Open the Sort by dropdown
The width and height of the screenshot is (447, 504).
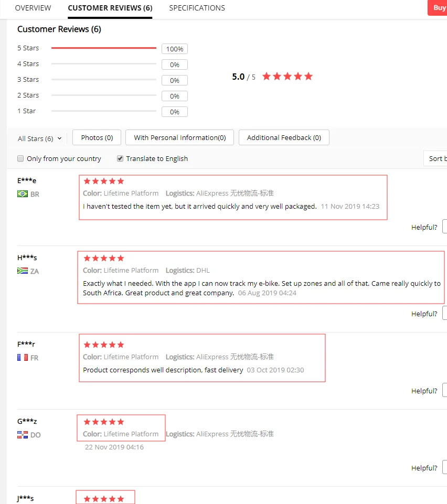[436, 158]
